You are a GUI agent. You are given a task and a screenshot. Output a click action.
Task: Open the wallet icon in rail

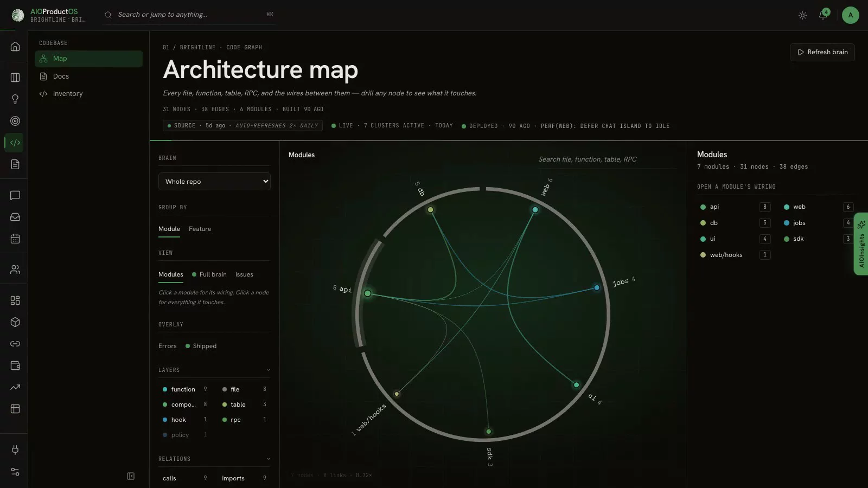[15, 365]
